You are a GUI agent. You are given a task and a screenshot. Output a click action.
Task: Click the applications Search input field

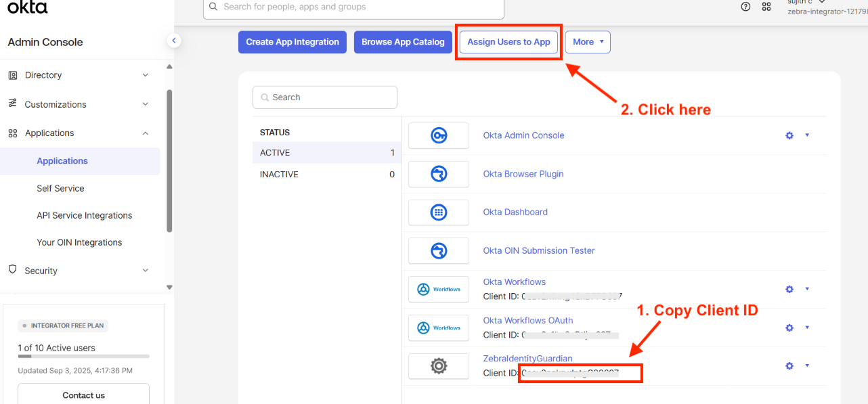tap(325, 97)
